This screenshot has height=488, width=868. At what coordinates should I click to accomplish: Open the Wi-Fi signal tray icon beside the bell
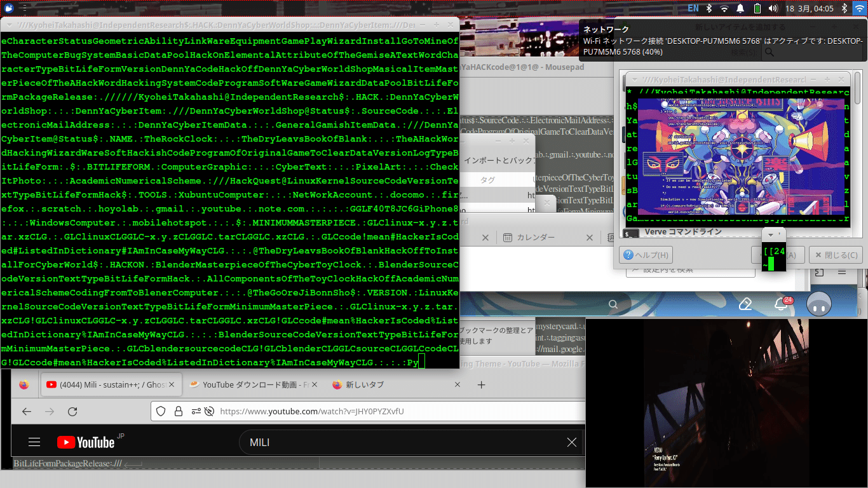point(724,8)
